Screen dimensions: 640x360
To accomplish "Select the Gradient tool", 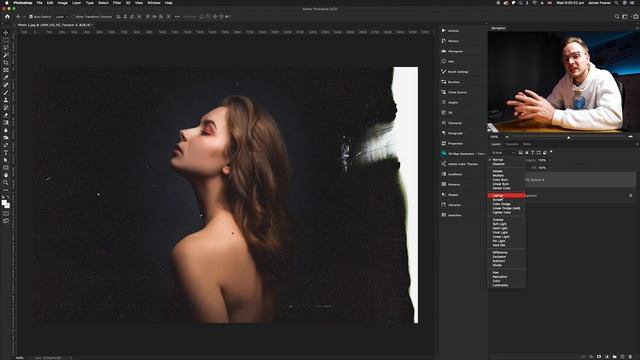I will coord(6,122).
